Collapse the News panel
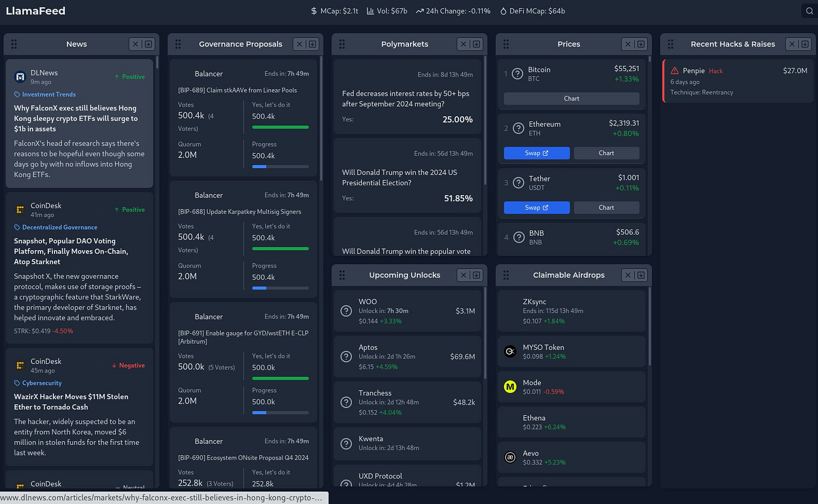Image resolution: width=818 pixels, height=504 pixels. (x=148, y=44)
